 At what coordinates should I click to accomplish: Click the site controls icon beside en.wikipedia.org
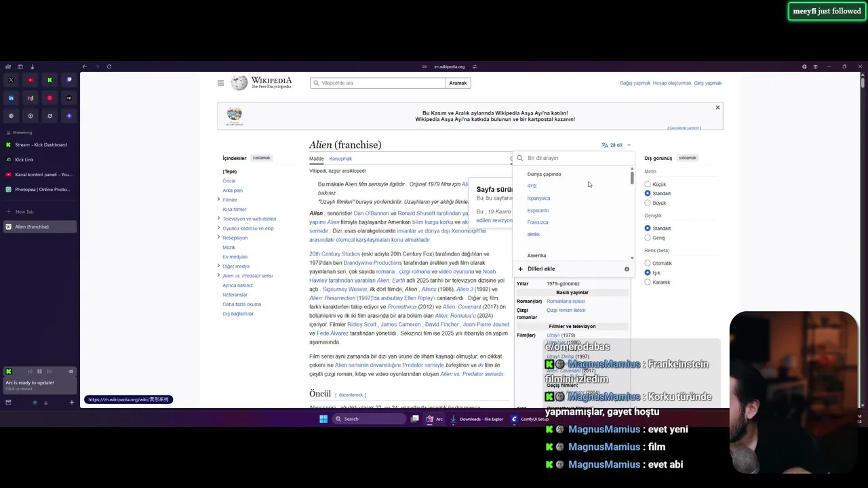click(x=474, y=66)
